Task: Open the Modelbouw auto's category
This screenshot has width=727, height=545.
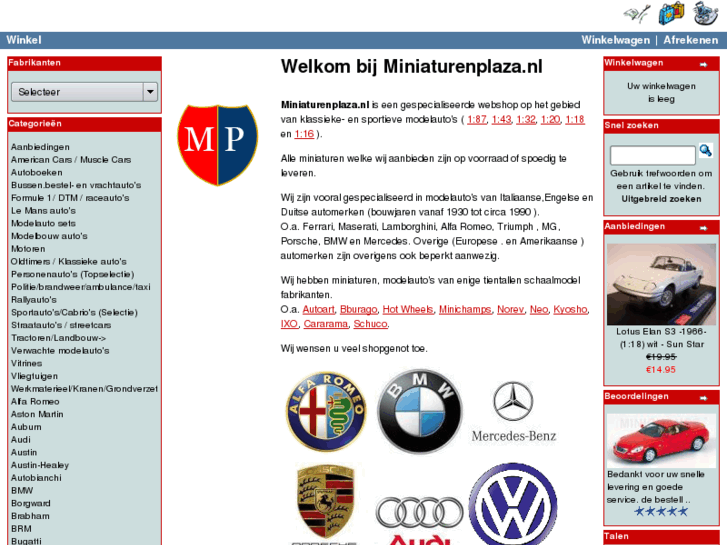Action: tap(49, 236)
